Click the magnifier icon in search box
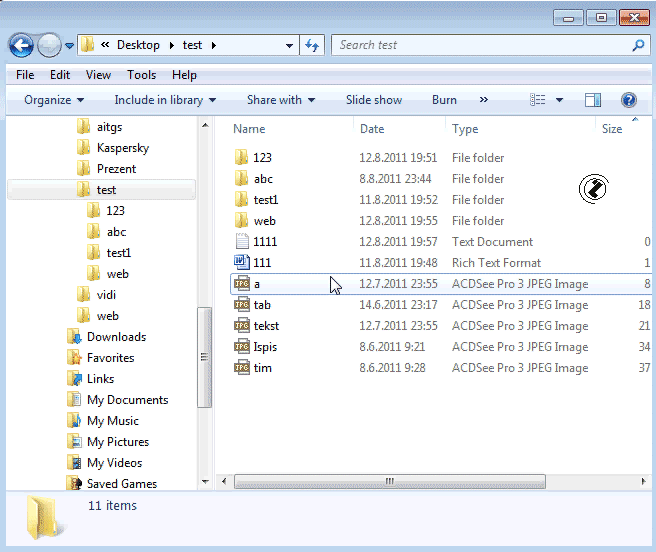This screenshot has height=552, width=656. [x=638, y=45]
